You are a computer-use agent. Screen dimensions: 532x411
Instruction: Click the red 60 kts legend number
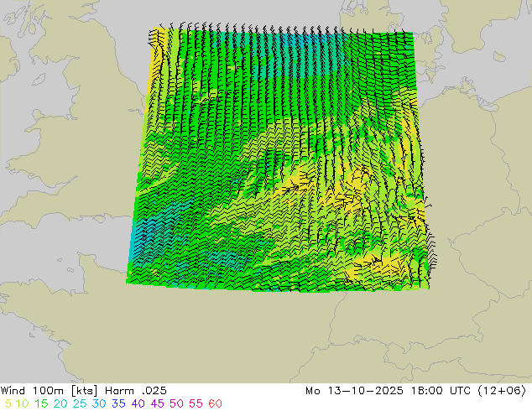click(215, 403)
